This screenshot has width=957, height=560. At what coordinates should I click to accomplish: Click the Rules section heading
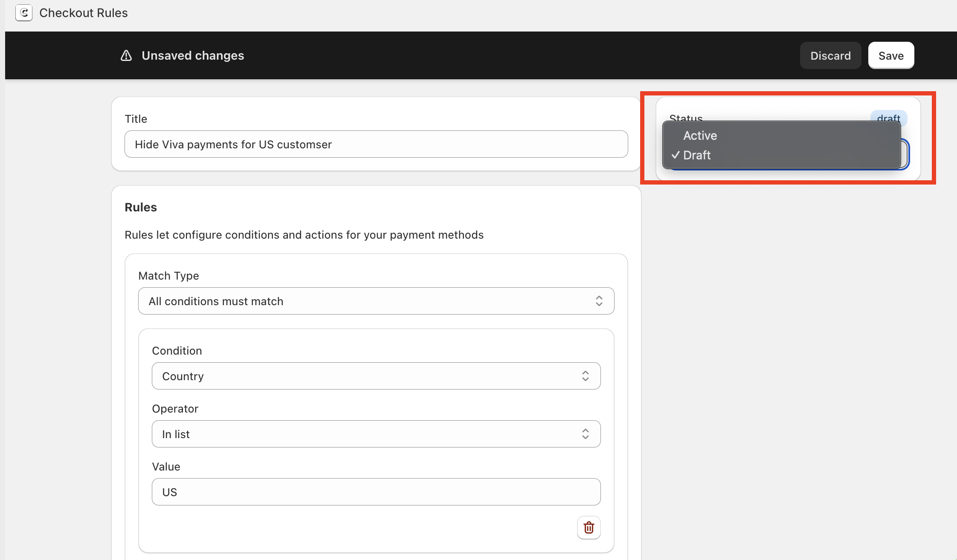coord(141,207)
